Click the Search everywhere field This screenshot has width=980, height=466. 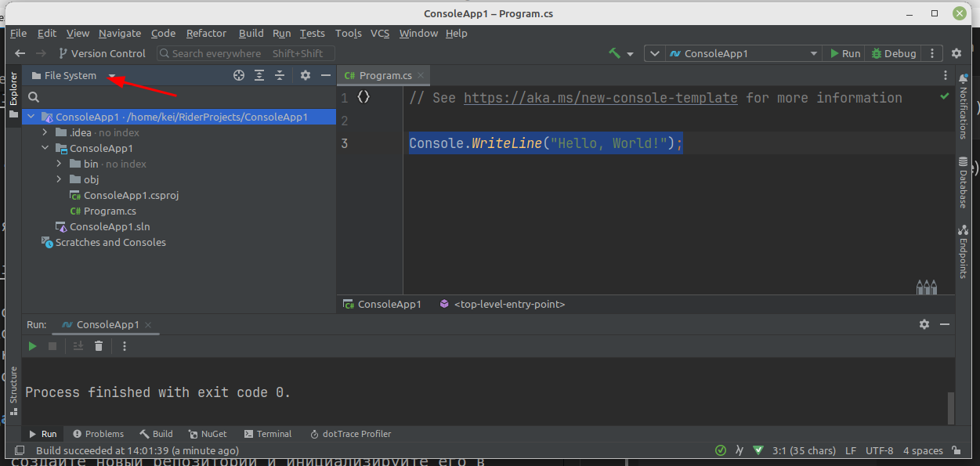pos(246,53)
